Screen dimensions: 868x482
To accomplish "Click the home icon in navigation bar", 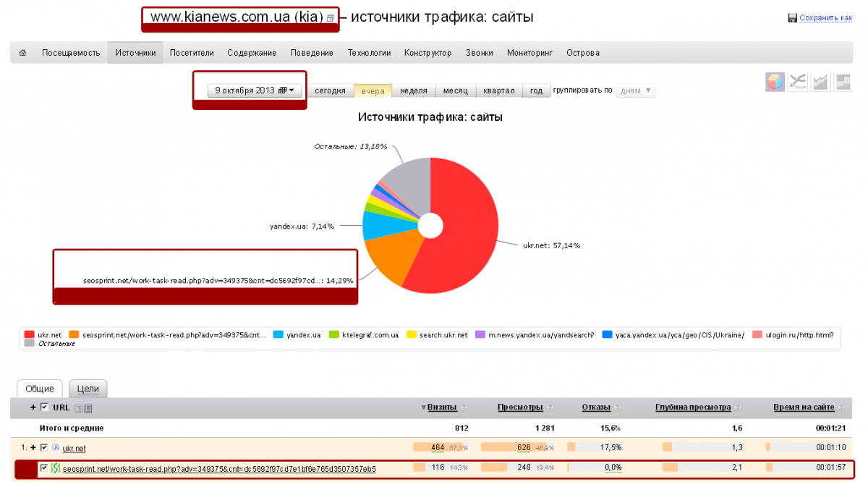I will [22, 53].
